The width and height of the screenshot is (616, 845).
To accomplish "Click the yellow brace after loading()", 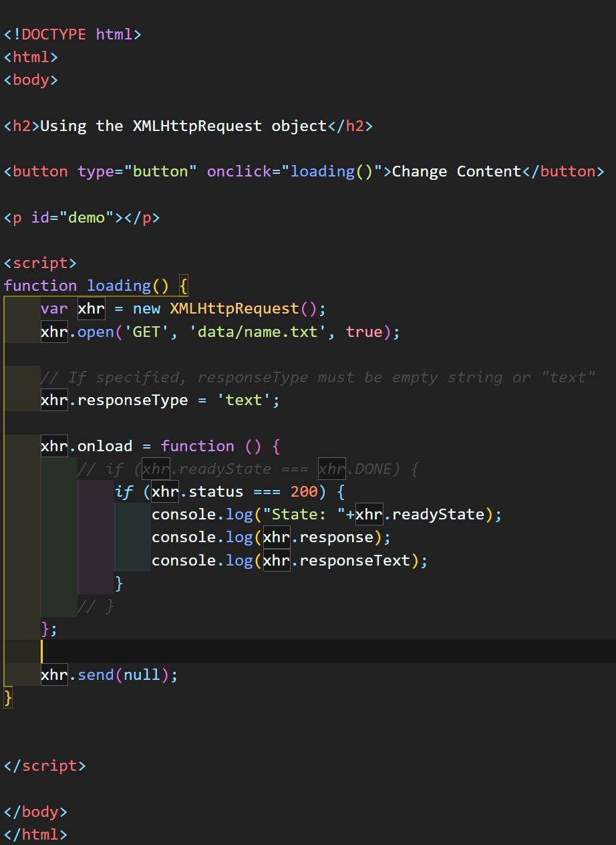I will tap(182, 285).
